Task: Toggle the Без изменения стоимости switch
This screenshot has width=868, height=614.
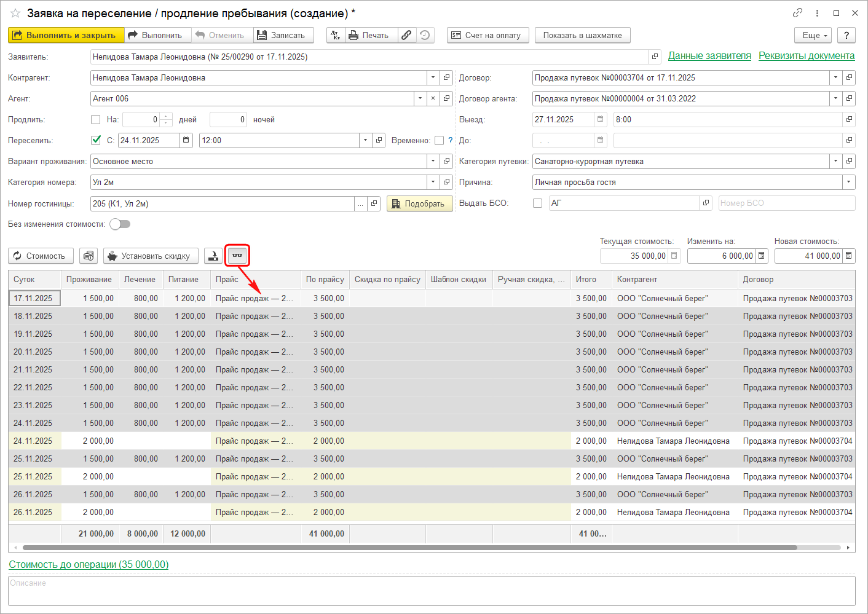Action: click(120, 224)
